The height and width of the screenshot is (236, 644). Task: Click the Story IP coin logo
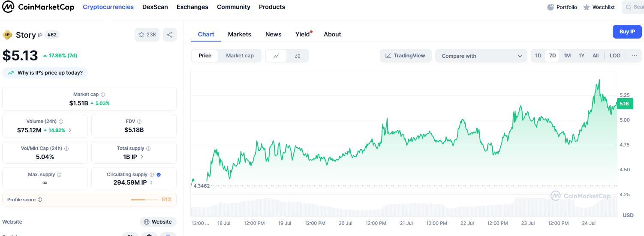tap(8, 35)
